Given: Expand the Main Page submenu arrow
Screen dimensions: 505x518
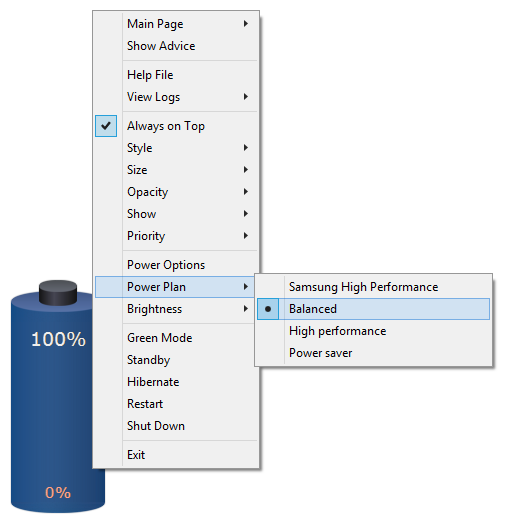Looking at the screenshot, I should tap(246, 24).
